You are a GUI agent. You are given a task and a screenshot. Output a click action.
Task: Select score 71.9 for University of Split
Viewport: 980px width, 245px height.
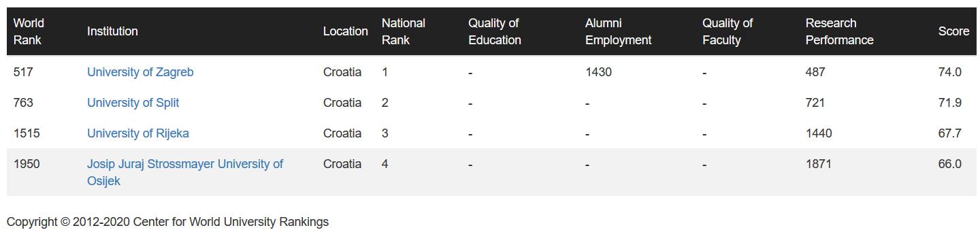coord(950,103)
